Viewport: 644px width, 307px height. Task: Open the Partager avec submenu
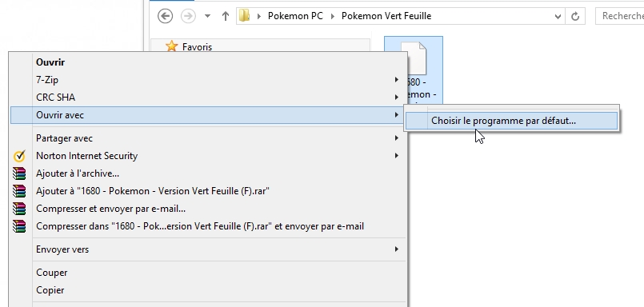[209, 138]
